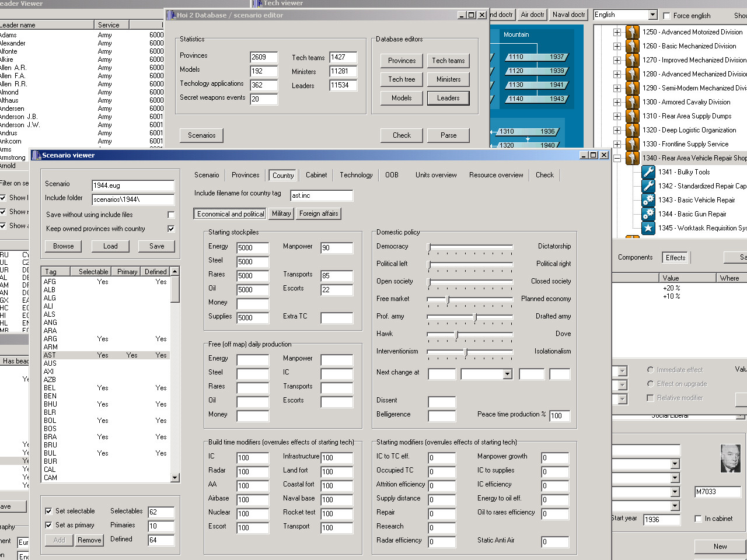The width and height of the screenshot is (747, 560).
Task: Click orange icon beside 1250 Advanced Motorized Division
Action: coord(632,32)
